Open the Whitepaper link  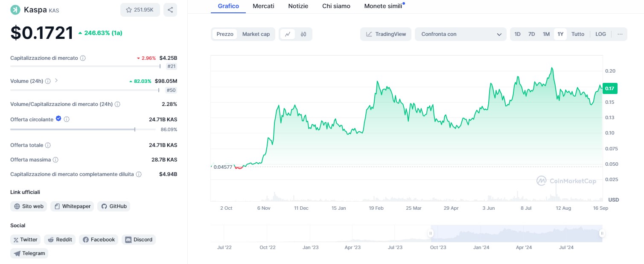click(72, 206)
